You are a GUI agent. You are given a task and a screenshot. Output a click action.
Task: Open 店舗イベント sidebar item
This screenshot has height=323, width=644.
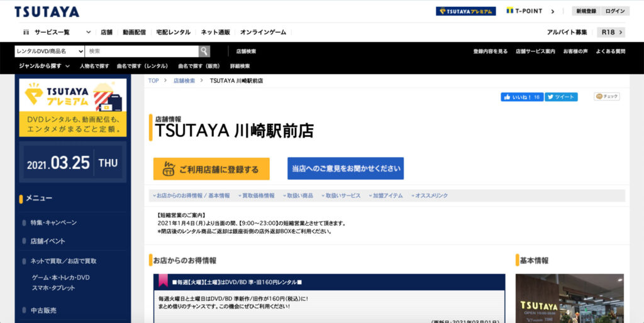[x=48, y=241]
